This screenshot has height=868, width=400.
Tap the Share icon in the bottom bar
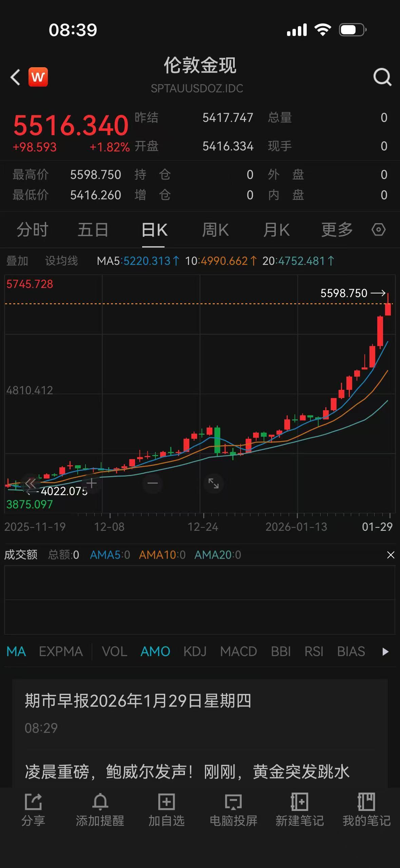33,810
